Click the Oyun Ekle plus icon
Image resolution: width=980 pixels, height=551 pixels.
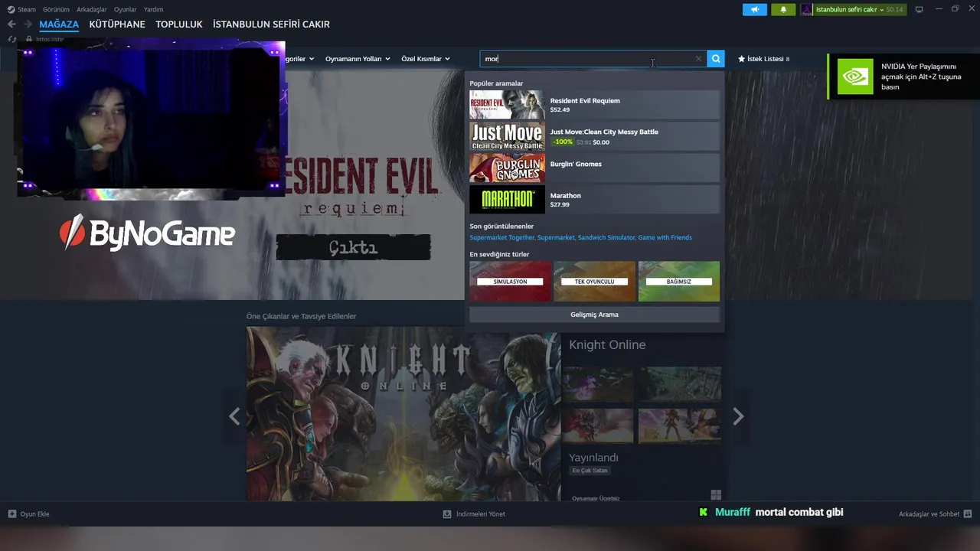(11, 514)
